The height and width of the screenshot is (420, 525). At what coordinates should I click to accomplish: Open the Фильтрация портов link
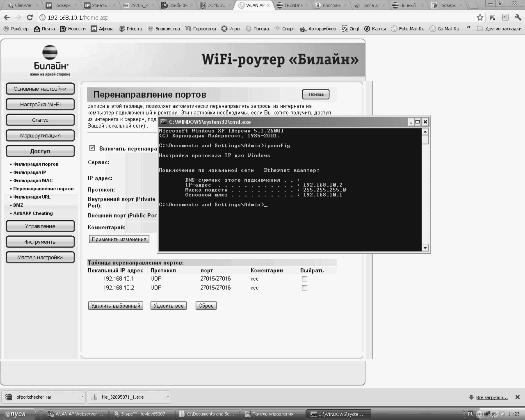pyautogui.click(x=36, y=164)
